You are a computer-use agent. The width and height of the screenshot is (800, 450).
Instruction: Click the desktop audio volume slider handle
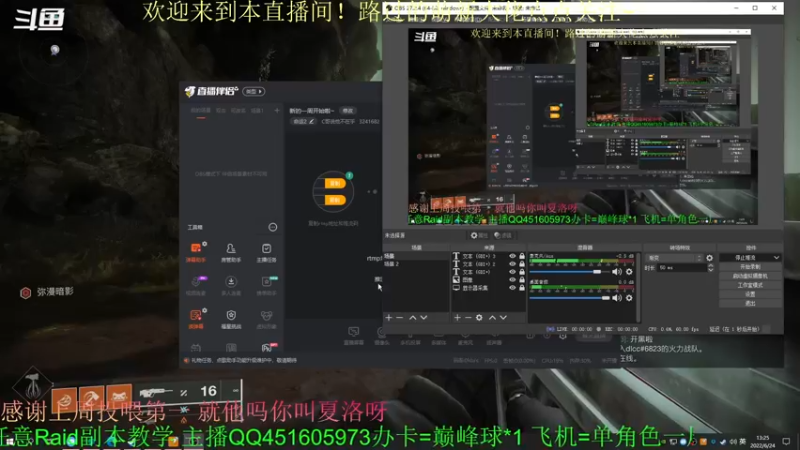(606, 297)
